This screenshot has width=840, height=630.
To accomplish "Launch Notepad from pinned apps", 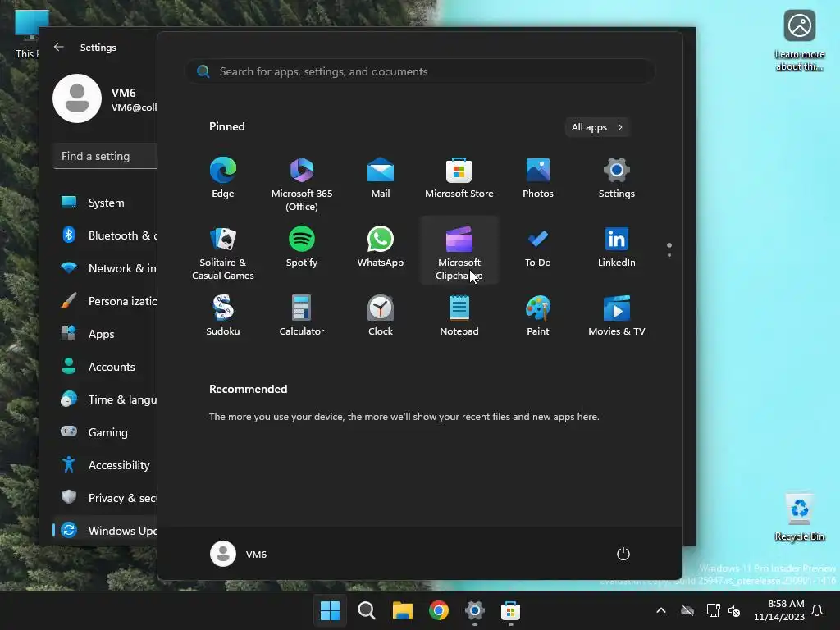I will 459,316.
